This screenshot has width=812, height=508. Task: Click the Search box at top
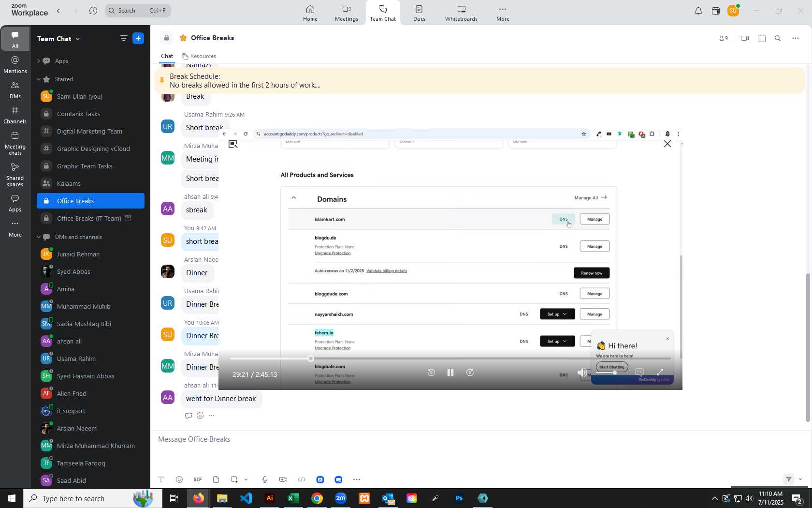138,11
